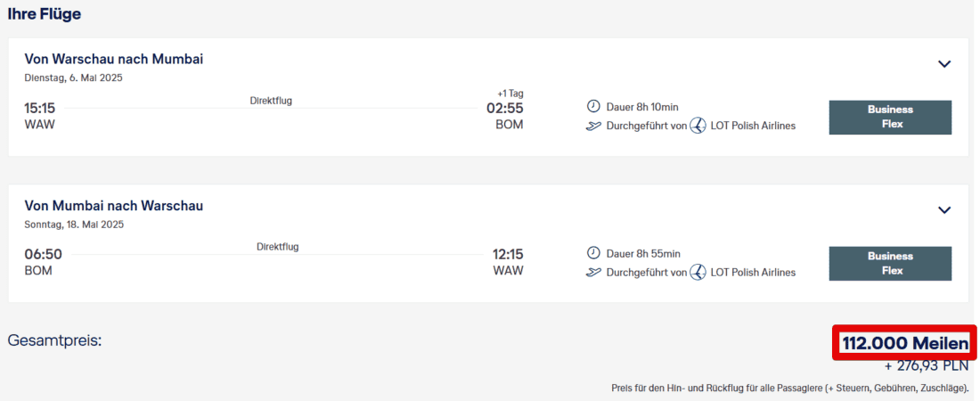Image resolution: width=980 pixels, height=401 pixels.
Task: Click the + 276,93 PLN surcharge amount
Action: click(926, 365)
